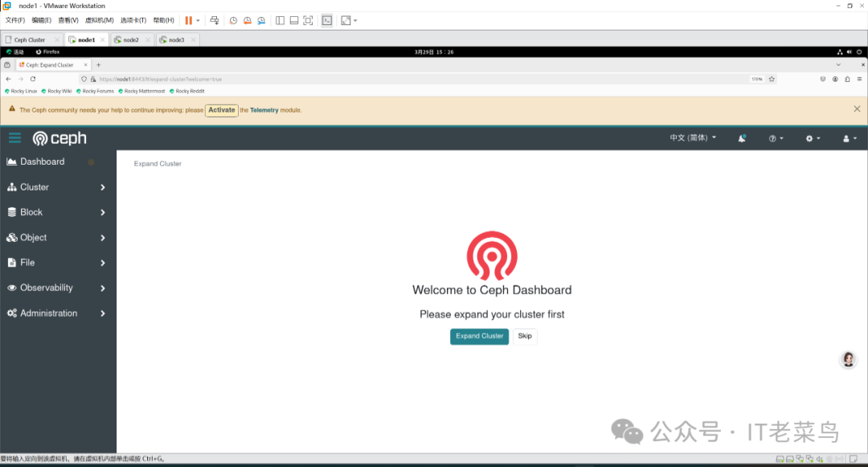Toggle the thumbnail bar layout icon
The image size is (868, 467).
pyautogui.click(x=294, y=20)
